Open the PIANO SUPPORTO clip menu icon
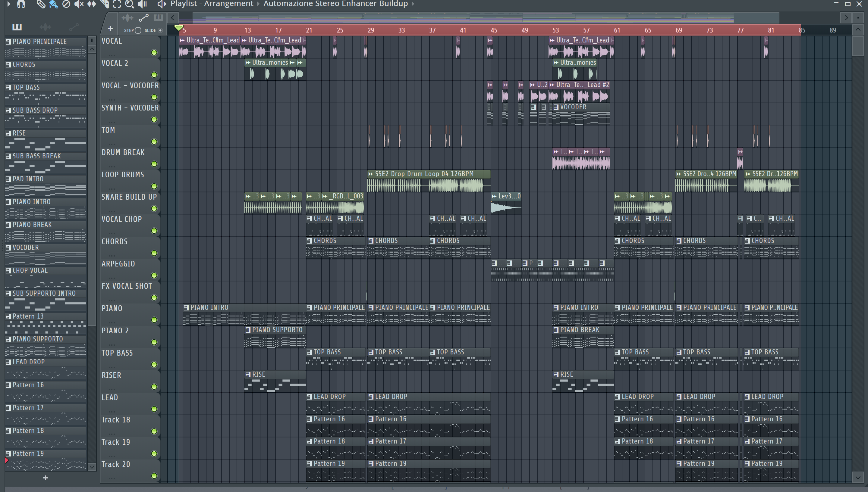 pyautogui.click(x=248, y=330)
